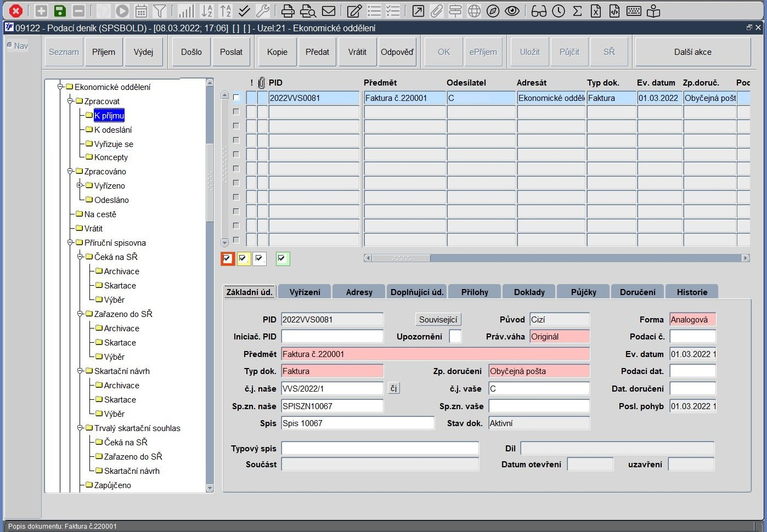Click the sigma sum icon
Image resolution: width=767 pixels, height=532 pixels.
tap(577, 11)
